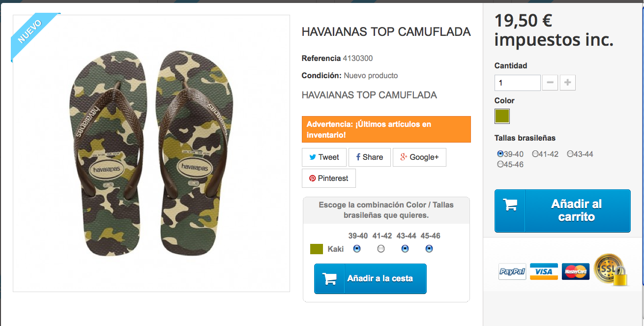Screen dimensions: 644x326
Task: Select Kaki 45-46 in combination table
Action: [429, 249]
